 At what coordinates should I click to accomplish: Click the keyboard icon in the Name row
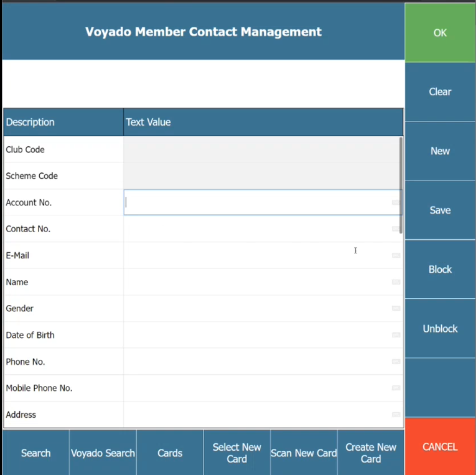point(396,282)
